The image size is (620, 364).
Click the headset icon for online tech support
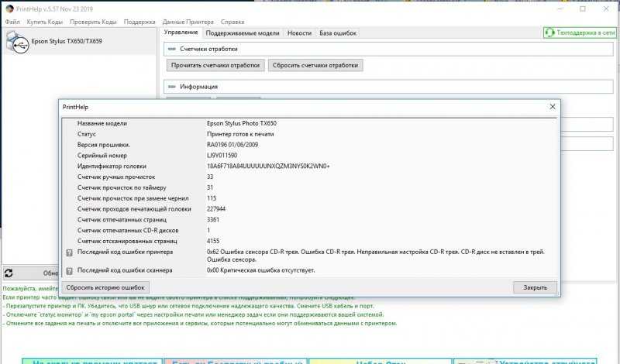tap(549, 33)
